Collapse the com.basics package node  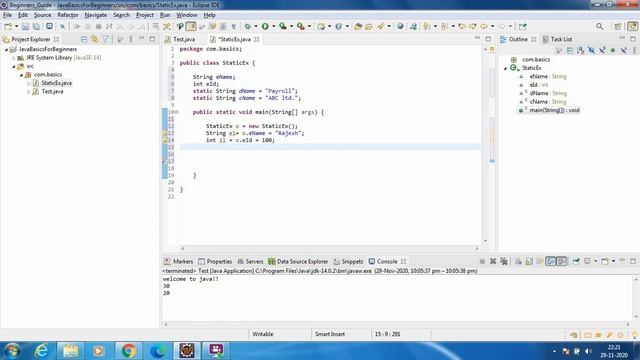pyautogui.click(x=21, y=75)
